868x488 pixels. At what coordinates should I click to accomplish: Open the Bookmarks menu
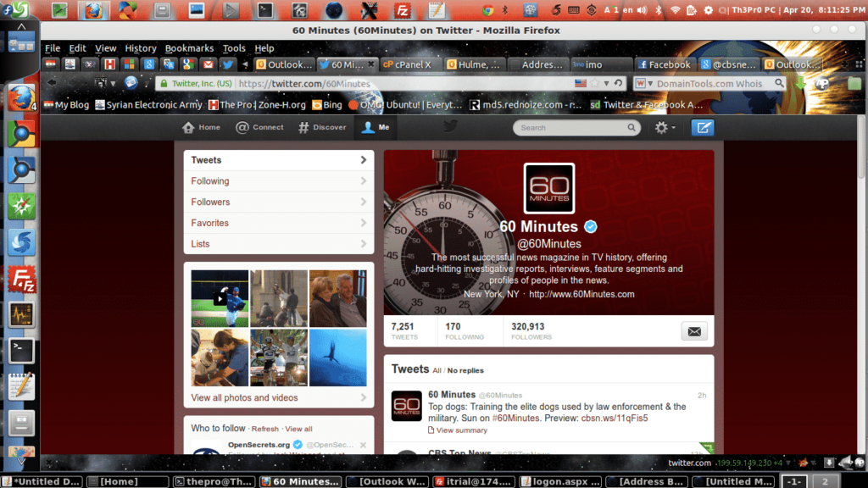pos(189,48)
